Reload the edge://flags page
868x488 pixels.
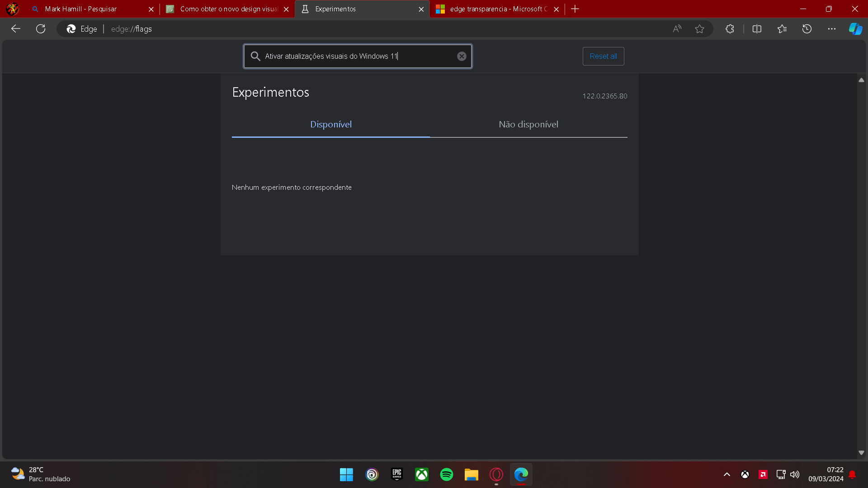pos(41,29)
